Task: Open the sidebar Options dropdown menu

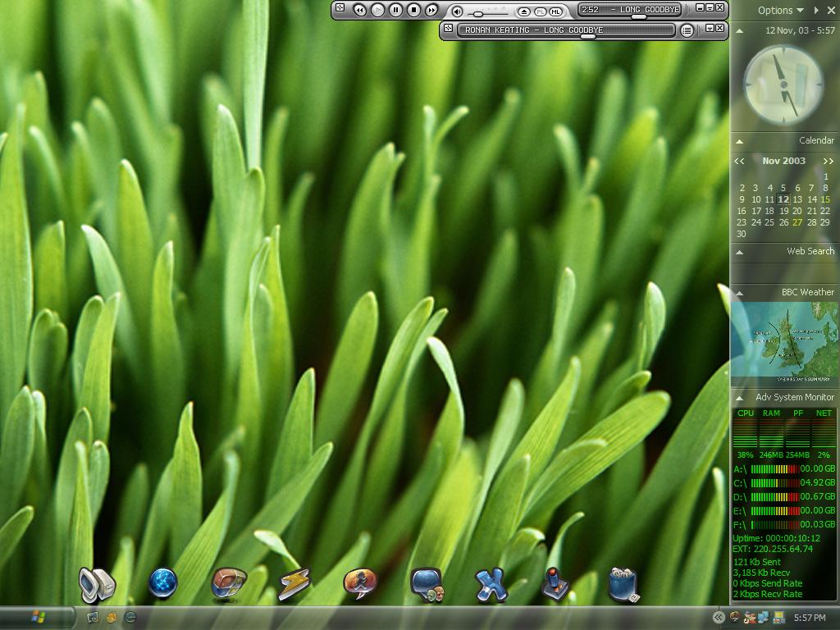Action: coord(780,11)
